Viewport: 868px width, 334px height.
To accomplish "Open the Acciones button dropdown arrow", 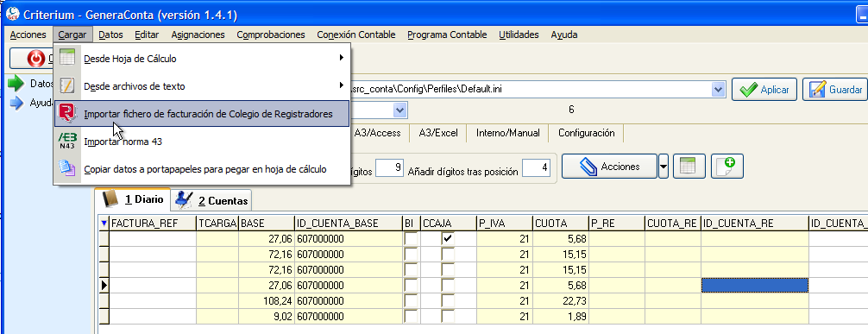I will tap(664, 167).
